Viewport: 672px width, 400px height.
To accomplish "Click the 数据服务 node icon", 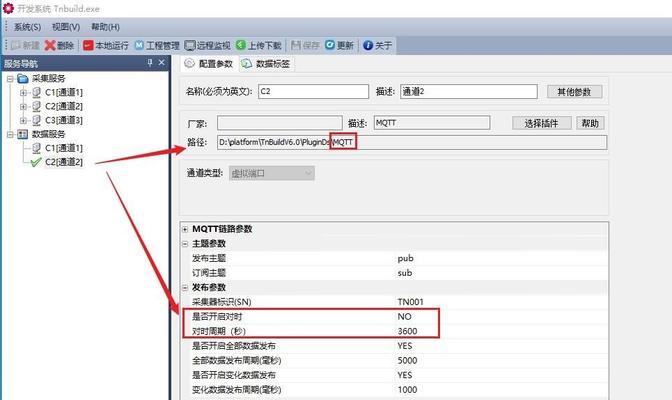I will [x=22, y=134].
